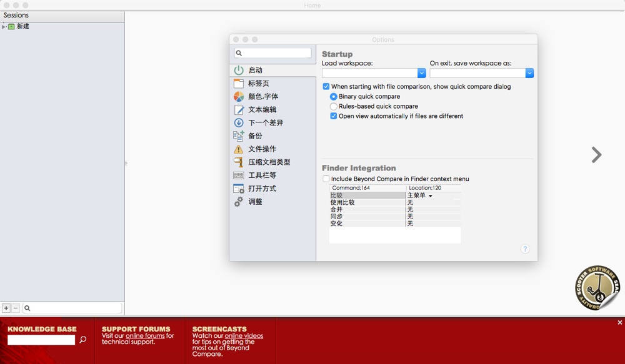Select the 启动 startup power icon
The image size is (625, 364).
[x=239, y=71]
